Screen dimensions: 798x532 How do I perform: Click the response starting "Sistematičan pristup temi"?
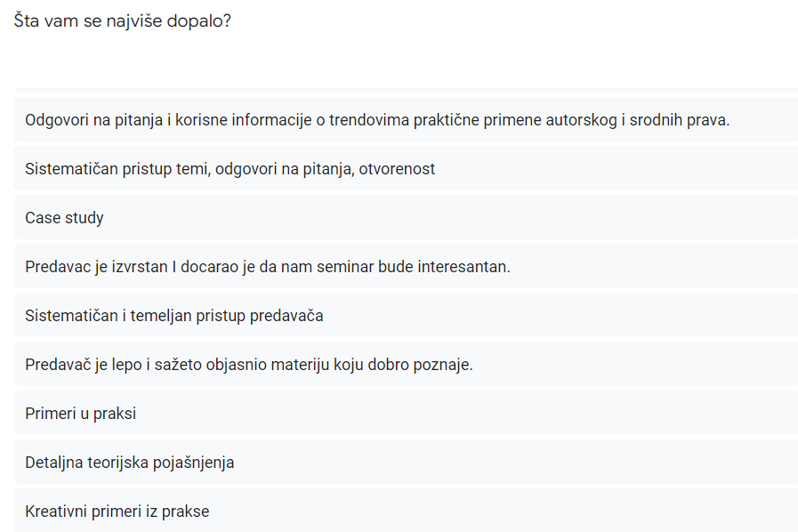(230, 168)
